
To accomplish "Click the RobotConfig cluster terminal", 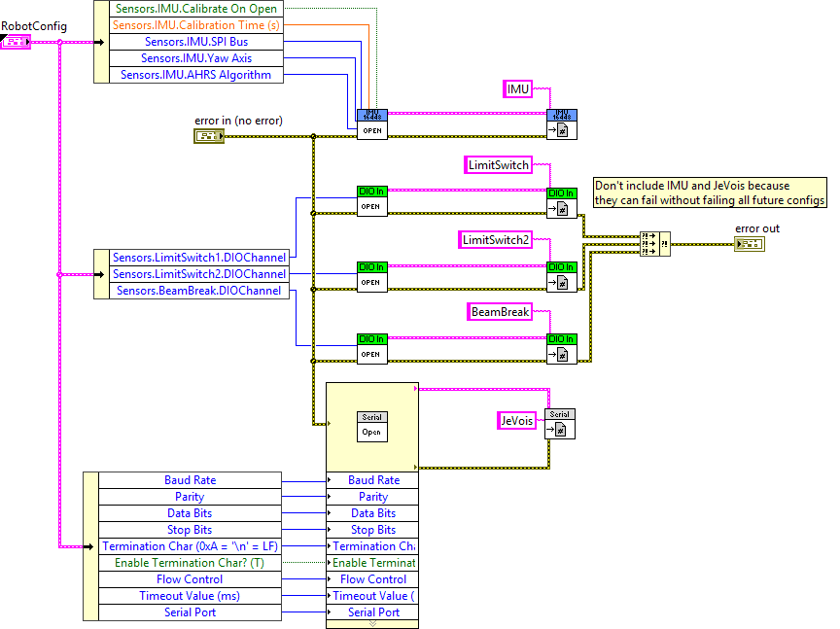I will pyautogui.click(x=17, y=41).
